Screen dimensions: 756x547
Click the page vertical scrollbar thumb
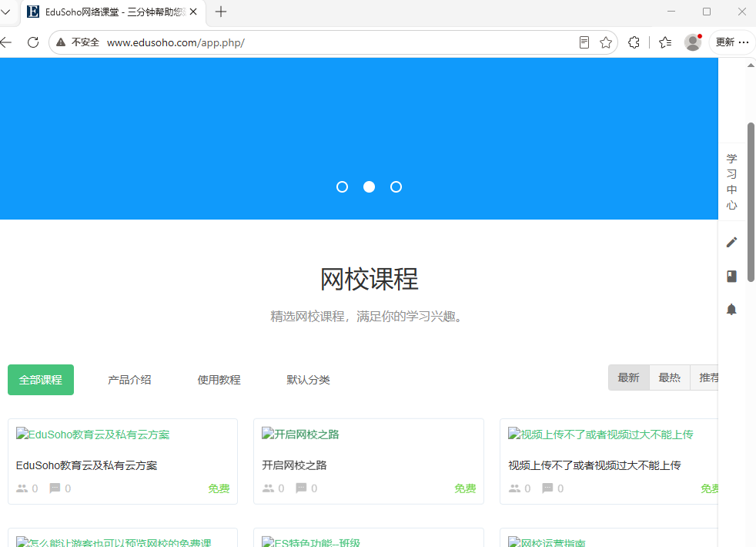click(x=751, y=202)
